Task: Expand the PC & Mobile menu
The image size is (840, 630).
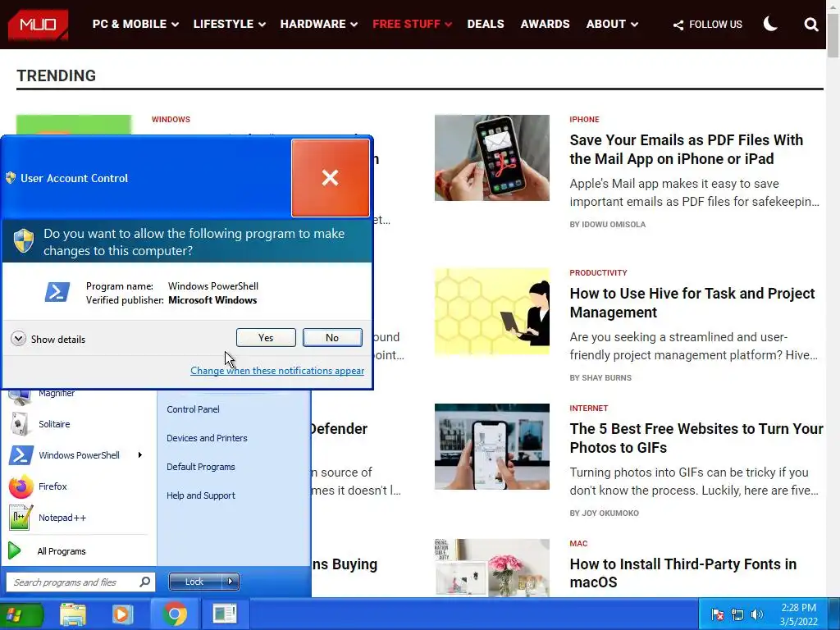Action: point(135,24)
